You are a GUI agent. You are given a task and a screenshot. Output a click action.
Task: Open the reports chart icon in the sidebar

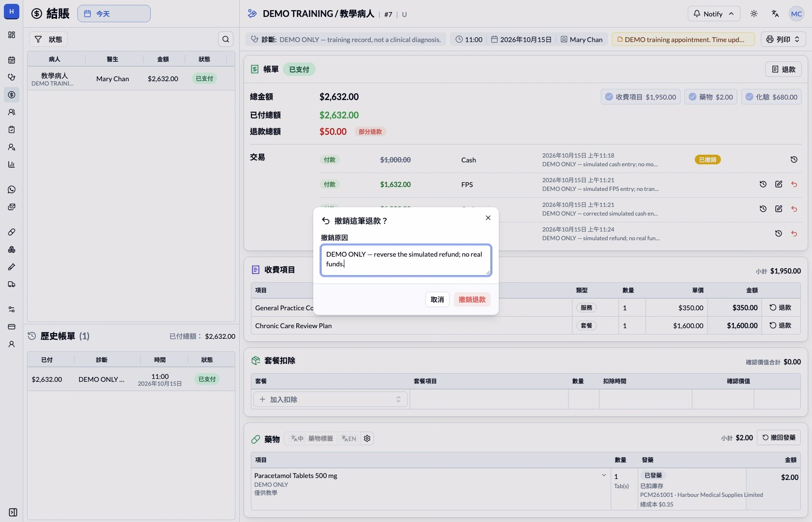pos(12,164)
